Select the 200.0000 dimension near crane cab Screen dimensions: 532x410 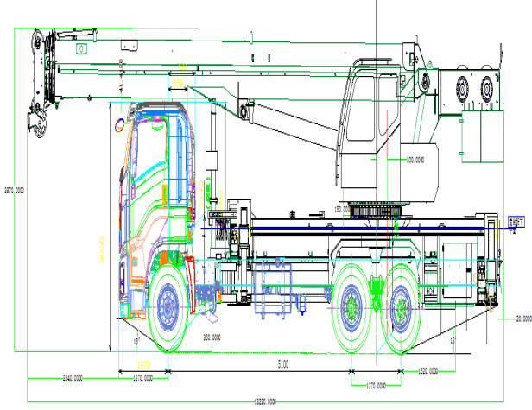pos(415,160)
